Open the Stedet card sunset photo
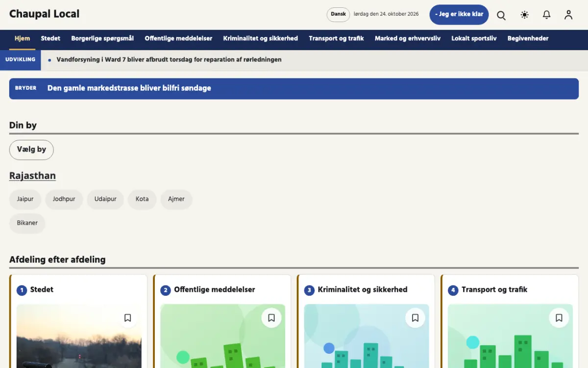This screenshot has height=368, width=588. tap(79, 336)
